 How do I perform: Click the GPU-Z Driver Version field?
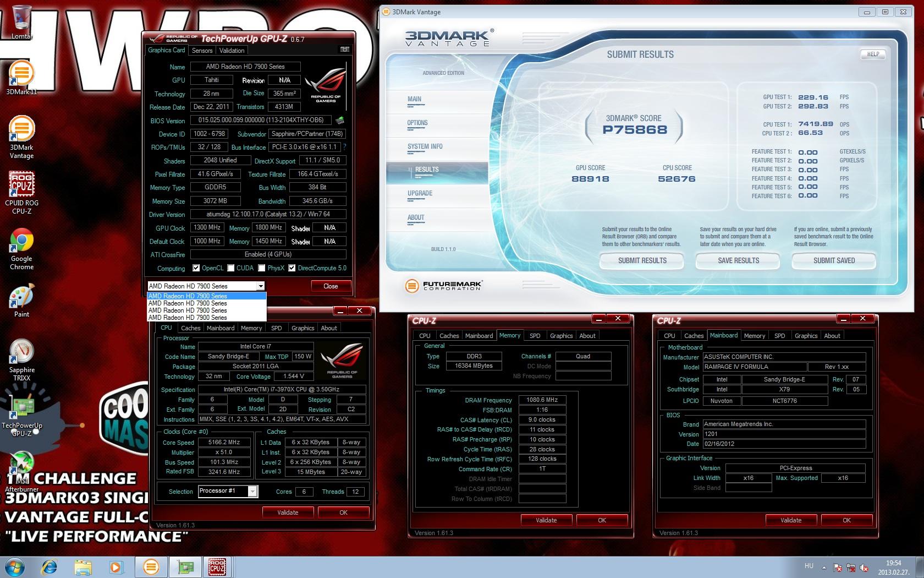point(268,214)
